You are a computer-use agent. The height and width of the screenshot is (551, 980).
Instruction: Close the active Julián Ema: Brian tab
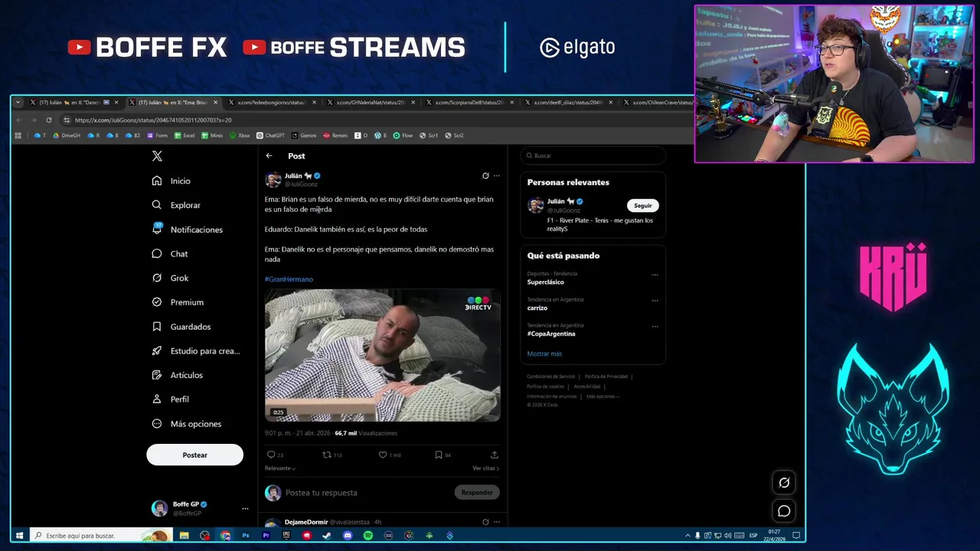click(215, 103)
